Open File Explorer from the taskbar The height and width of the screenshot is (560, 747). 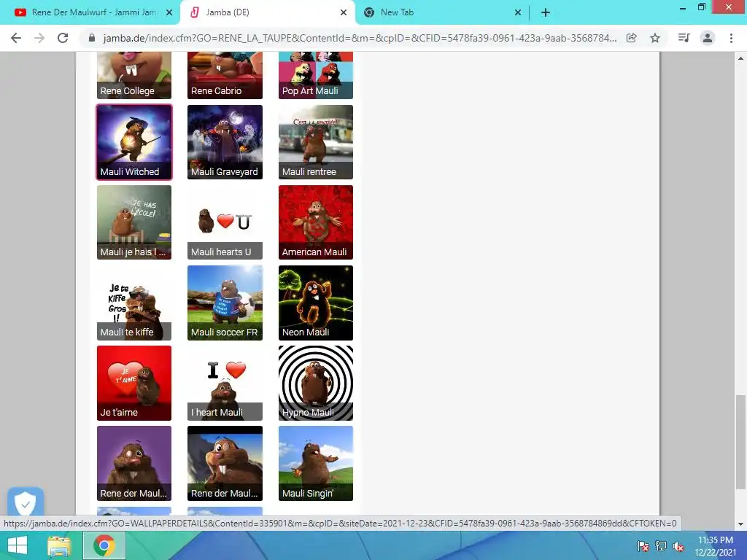[x=59, y=545]
